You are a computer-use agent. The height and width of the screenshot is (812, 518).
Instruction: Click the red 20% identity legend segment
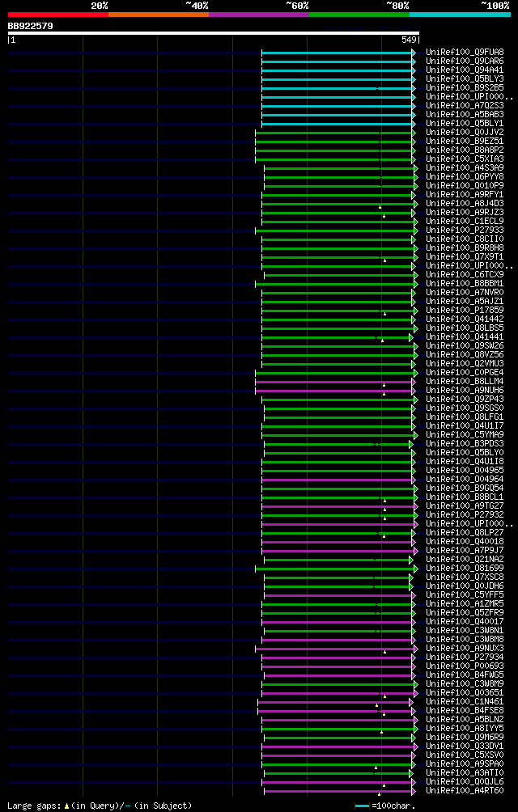(58, 15)
